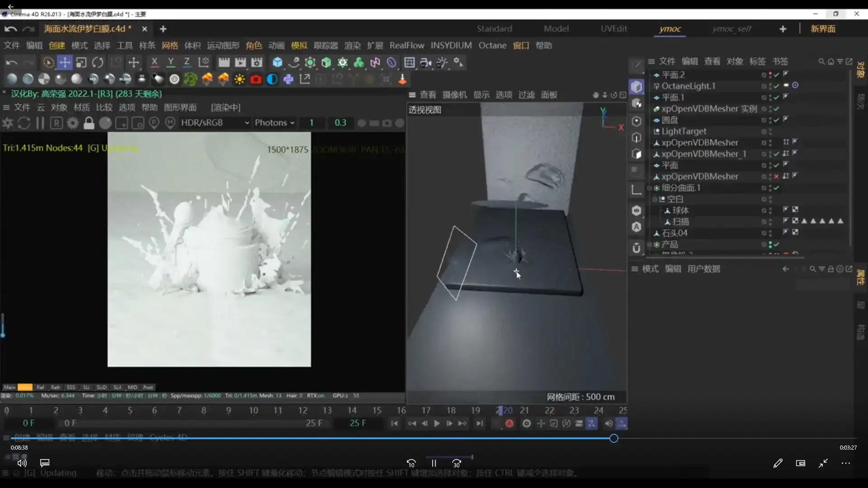
Task: Open the HDR/sRGB color space dropdown
Action: coord(215,123)
